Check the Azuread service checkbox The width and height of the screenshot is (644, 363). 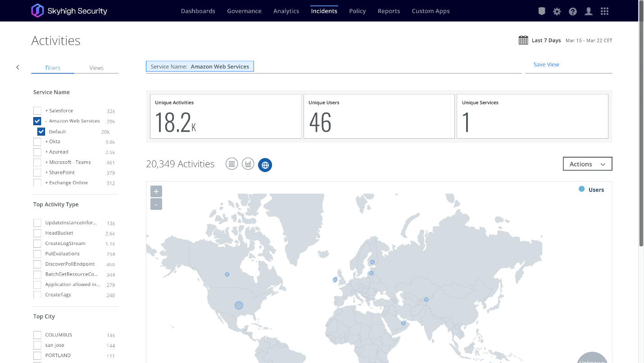coord(37,152)
